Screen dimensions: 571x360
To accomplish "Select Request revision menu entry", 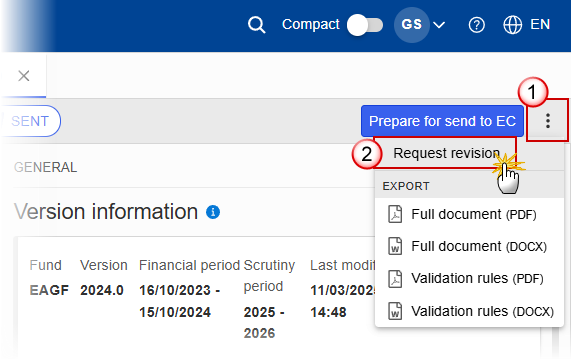I will tap(446, 153).
